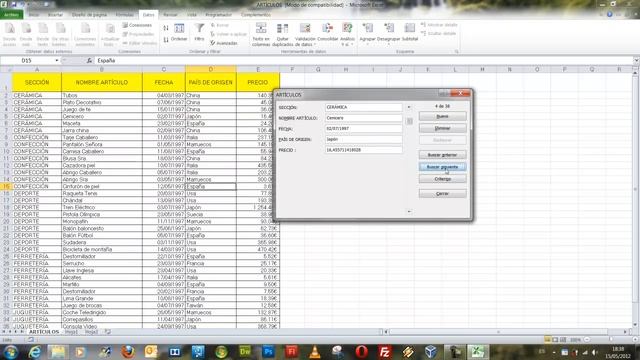The width and height of the screenshot is (640, 360).
Task: Click the NOMBRE ARTÍCULO form field
Action: pos(364,118)
